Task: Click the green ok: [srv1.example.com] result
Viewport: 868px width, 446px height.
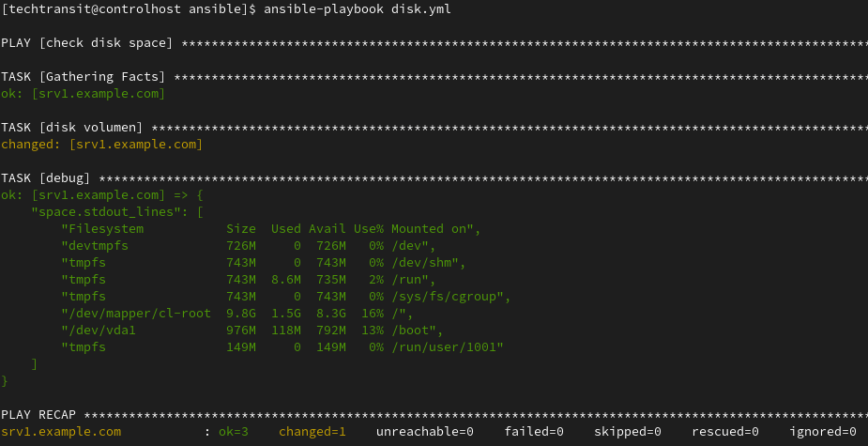Action: pyautogui.click(x=83, y=94)
